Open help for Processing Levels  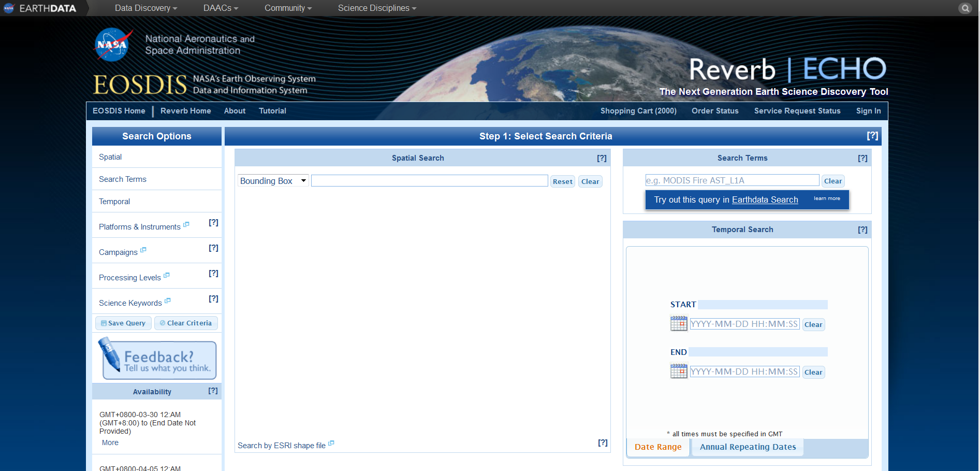pos(213,273)
